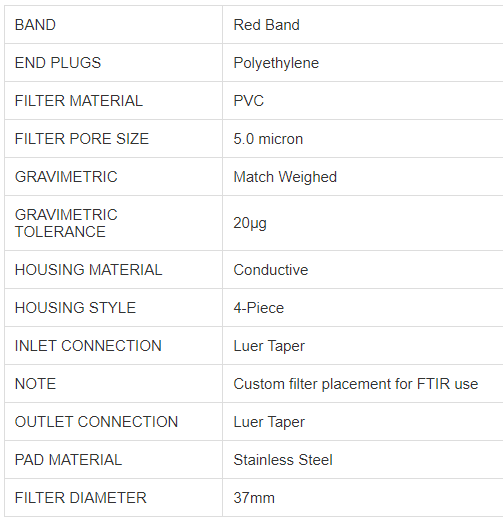Select Custom filter placement for FTIR note
The height and width of the screenshot is (519, 503).
point(356,384)
